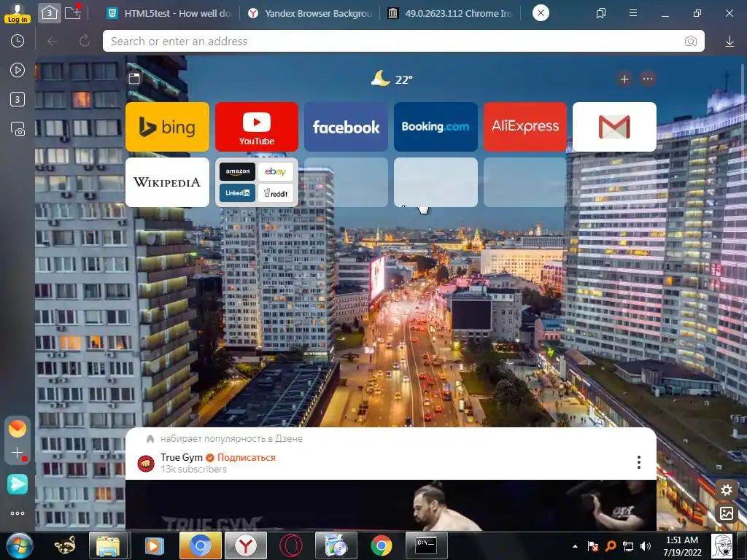This screenshot has width=747, height=560.
Task: Open the Yandex Browser taskbar icon
Action: click(x=245, y=545)
